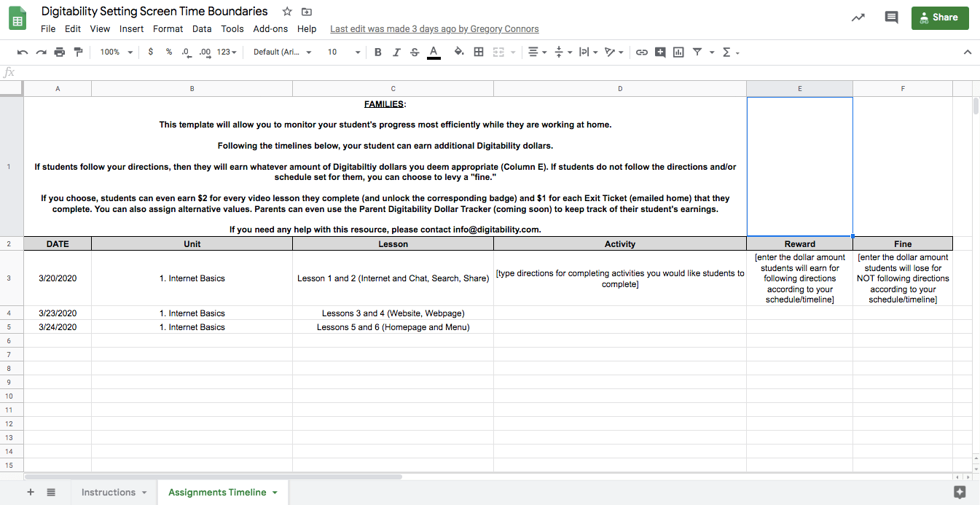Viewport: 980px width, 505px height.
Task: Toggle italic formatting
Action: [x=396, y=52]
